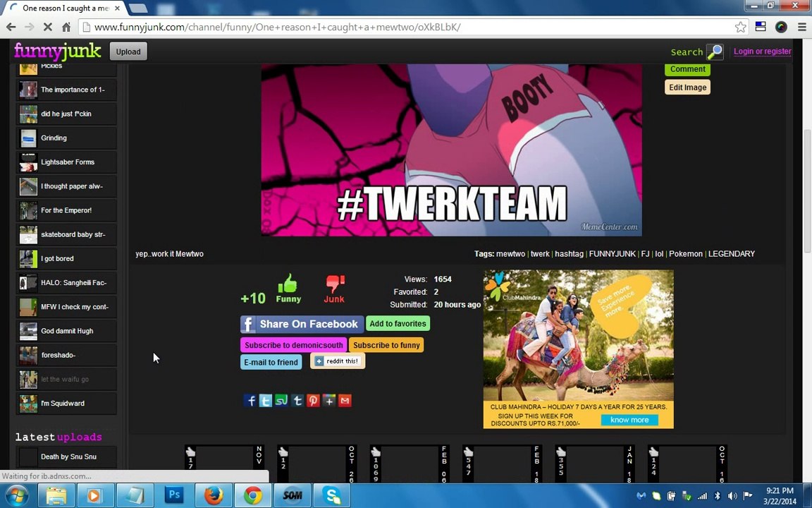Click the window-panel extension icon beside the star
The width and height of the screenshot is (812, 508).
pyautogui.click(x=761, y=26)
